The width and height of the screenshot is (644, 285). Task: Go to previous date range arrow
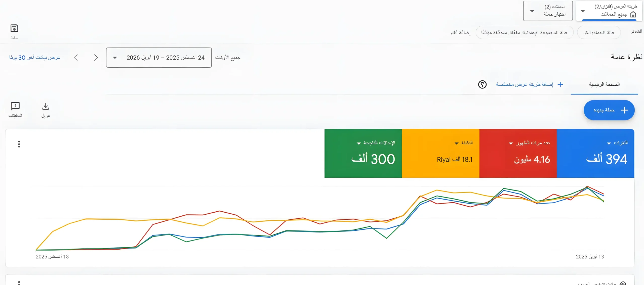click(96, 58)
